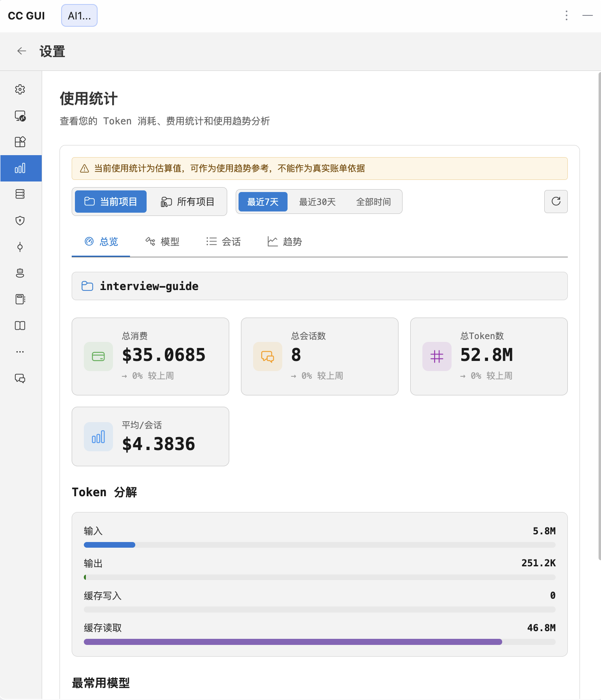Switch to the 会话 tab
601x700 pixels.
223,242
